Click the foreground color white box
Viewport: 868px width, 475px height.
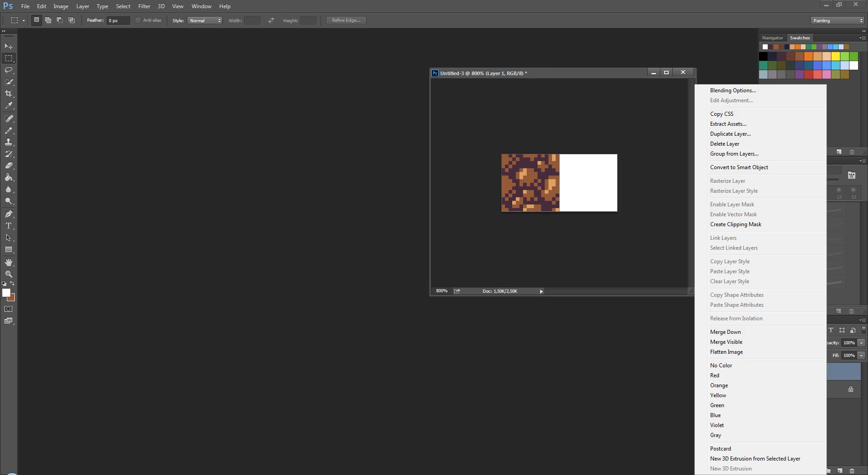click(x=6, y=293)
